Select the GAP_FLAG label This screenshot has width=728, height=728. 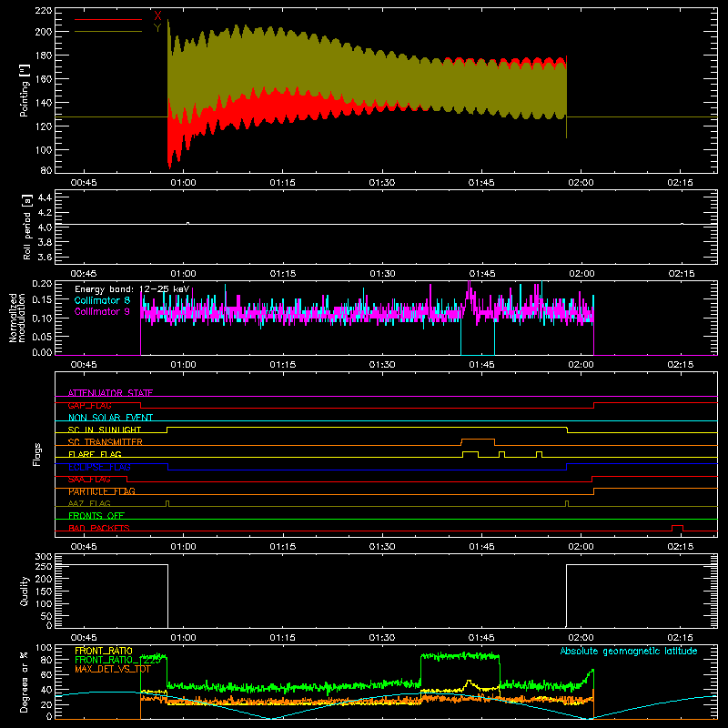pos(89,405)
